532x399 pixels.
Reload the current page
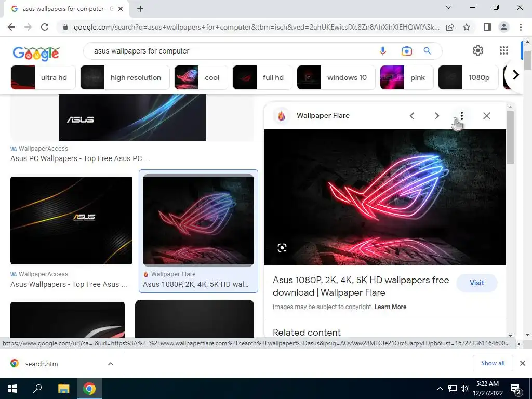click(x=45, y=27)
